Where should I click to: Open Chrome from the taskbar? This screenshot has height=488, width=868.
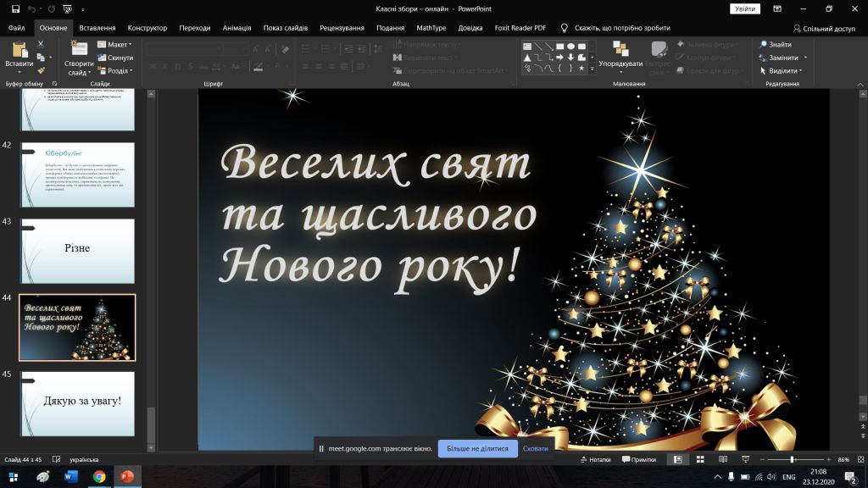99,477
